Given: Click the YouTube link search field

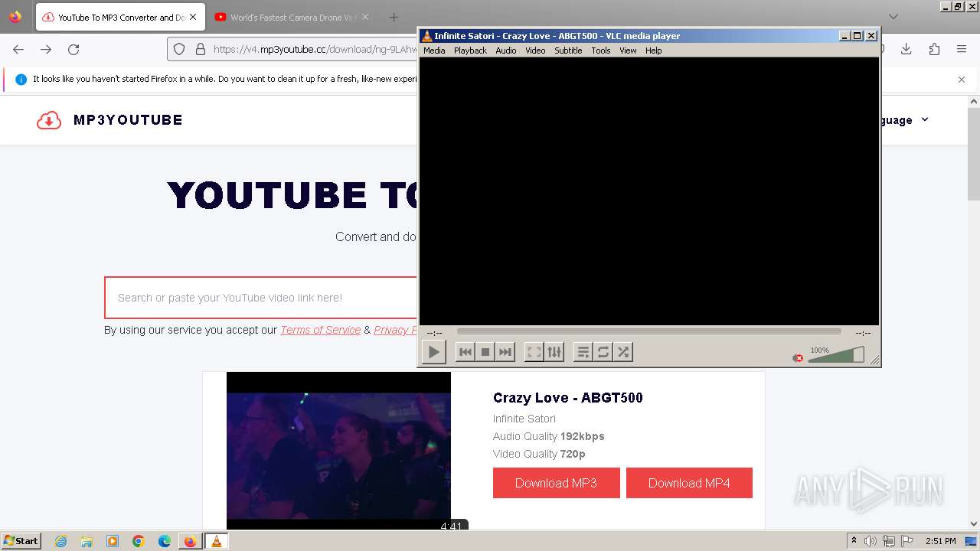Looking at the screenshot, I should [x=261, y=298].
